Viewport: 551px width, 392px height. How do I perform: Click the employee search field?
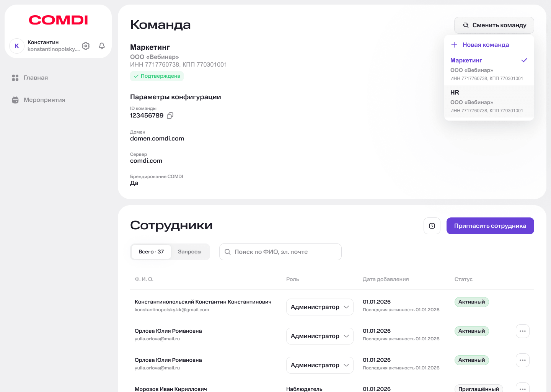point(280,252)
